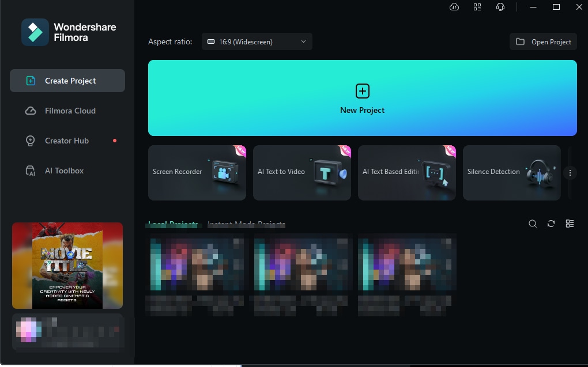Image resolution: width=588 pixels, height=367 pixels.
Task: Open AI Text to Video
Action: [x=302, y=173]
